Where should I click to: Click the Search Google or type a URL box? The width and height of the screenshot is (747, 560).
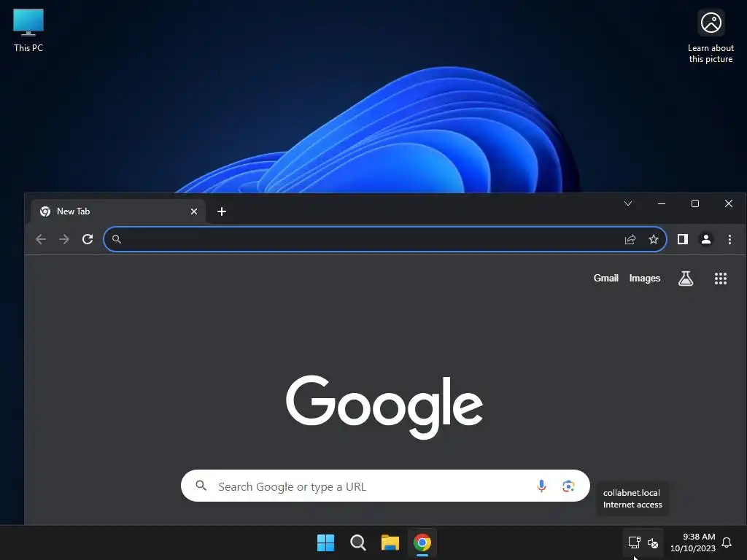pos(385,486)
